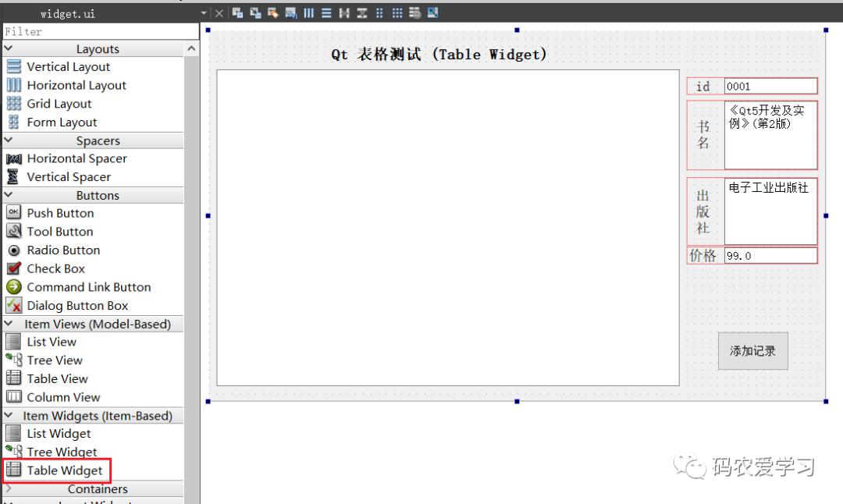843x504 pixels.
Task: Select Edit Buddies mode toolbar icon
Action: (x=273, y=13)
